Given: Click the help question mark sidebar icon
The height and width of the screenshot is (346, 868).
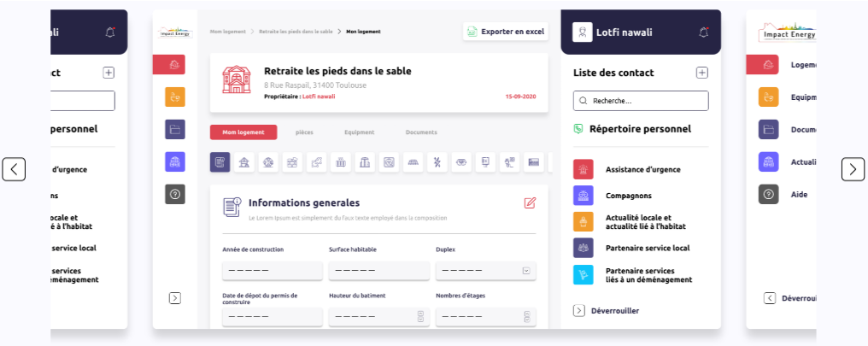Looking at the screenshot, I should tap(175, 194).
